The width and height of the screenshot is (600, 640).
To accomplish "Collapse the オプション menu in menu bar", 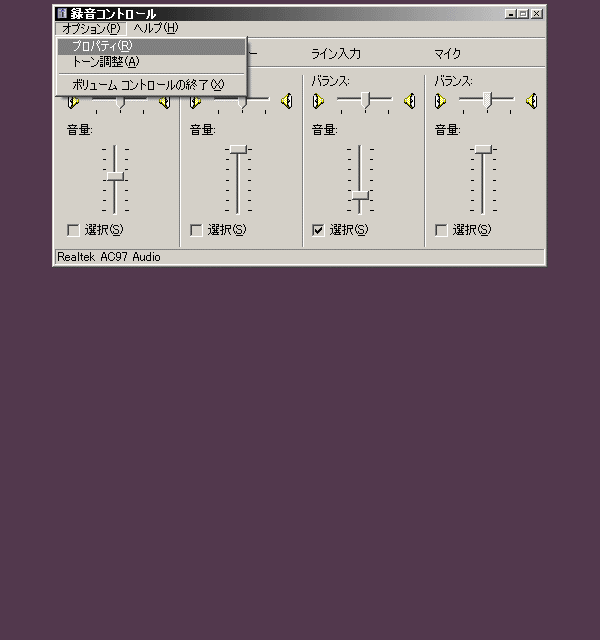I will [90, 28].
